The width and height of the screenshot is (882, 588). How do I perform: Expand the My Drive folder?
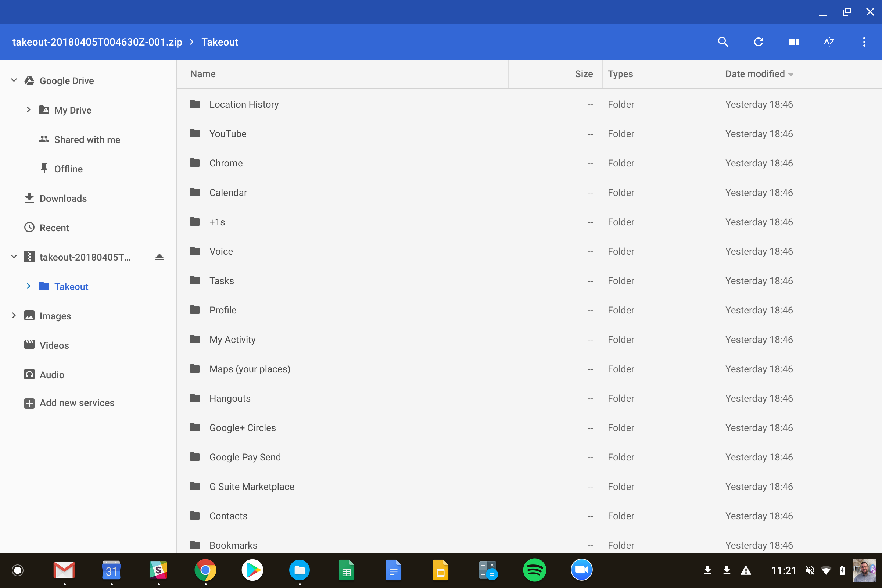29,110
